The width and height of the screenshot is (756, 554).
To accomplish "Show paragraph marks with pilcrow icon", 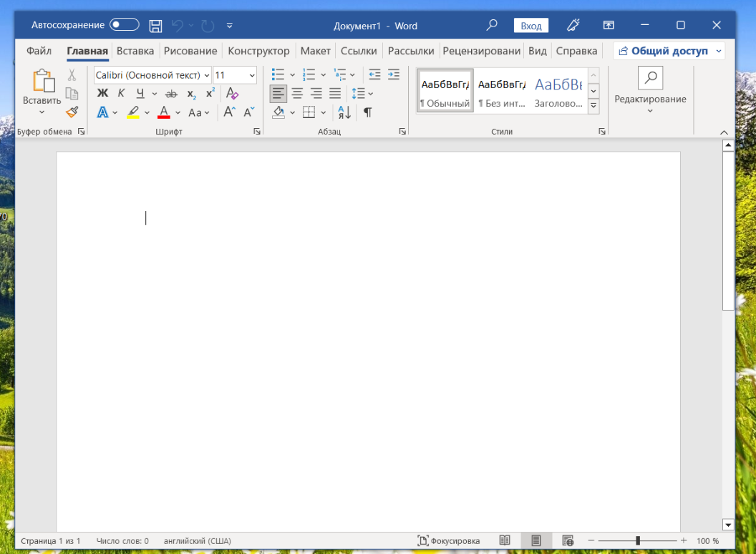I will point(367,112).
